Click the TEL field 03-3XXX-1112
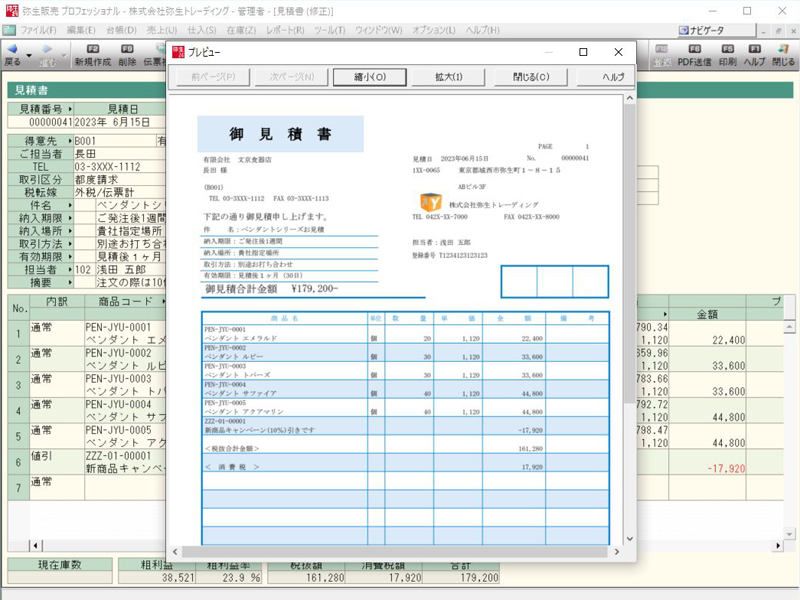 (x=120, y=167)
